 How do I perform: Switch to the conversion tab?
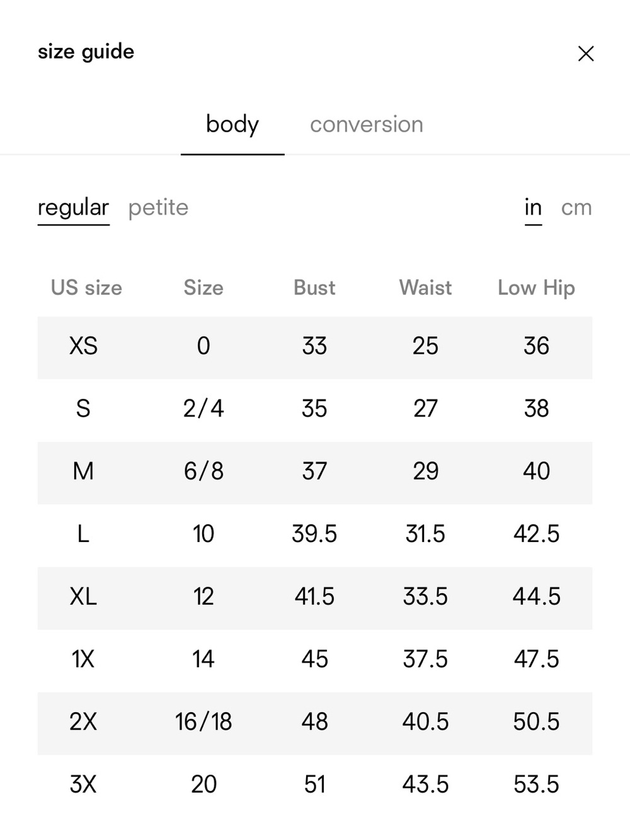click(x=366, y=125)
